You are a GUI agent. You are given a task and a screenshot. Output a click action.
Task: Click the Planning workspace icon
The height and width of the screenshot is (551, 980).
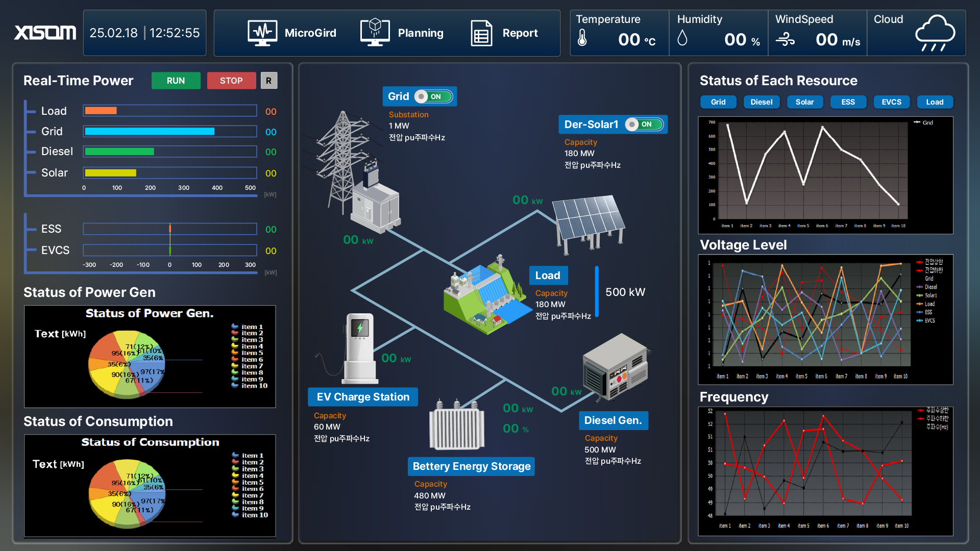click(375, 32)
